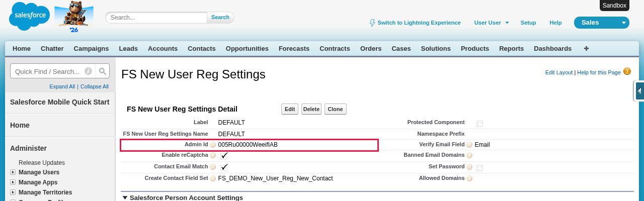
Task: Open the Campaigns tab
Action: (x=91, y=49)
